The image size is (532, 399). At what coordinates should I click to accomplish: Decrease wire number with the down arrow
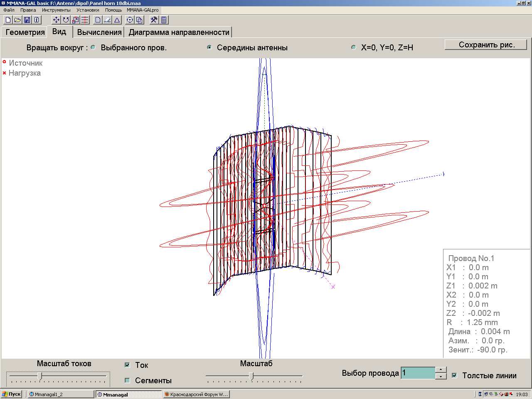[x=441, y=376]
